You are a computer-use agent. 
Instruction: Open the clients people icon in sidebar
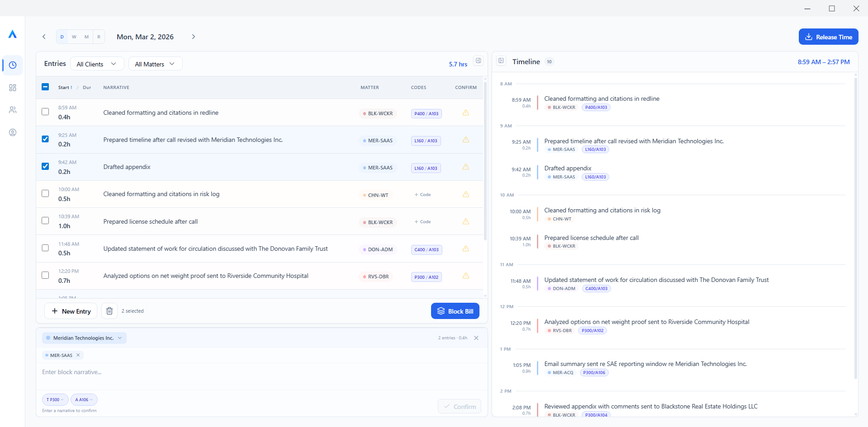tap(12, 110)
